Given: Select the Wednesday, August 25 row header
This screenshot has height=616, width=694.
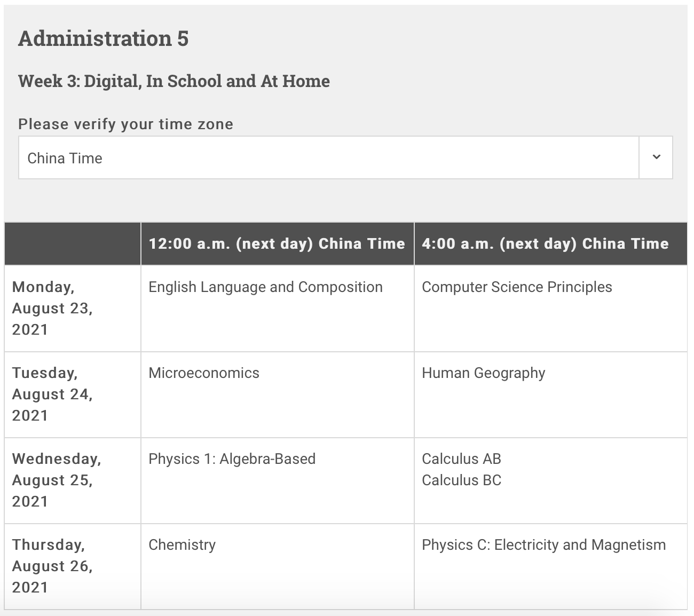Looking at the screenshot, I should point(57,480).
